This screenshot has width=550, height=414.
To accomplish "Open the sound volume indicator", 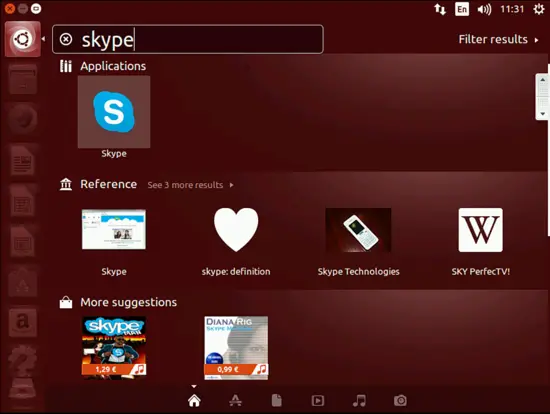I will pyautogui.click(x=484, y=9).
